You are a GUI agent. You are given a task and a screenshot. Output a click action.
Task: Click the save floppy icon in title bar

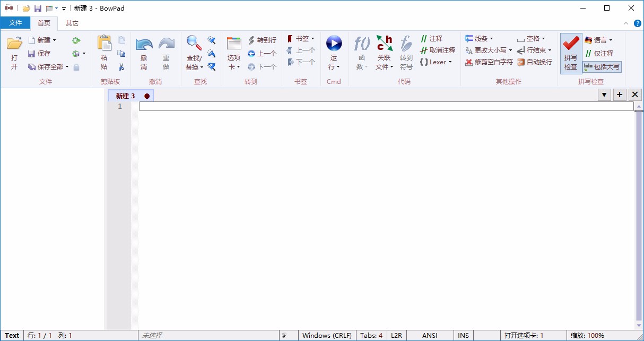tap(38, 8)
